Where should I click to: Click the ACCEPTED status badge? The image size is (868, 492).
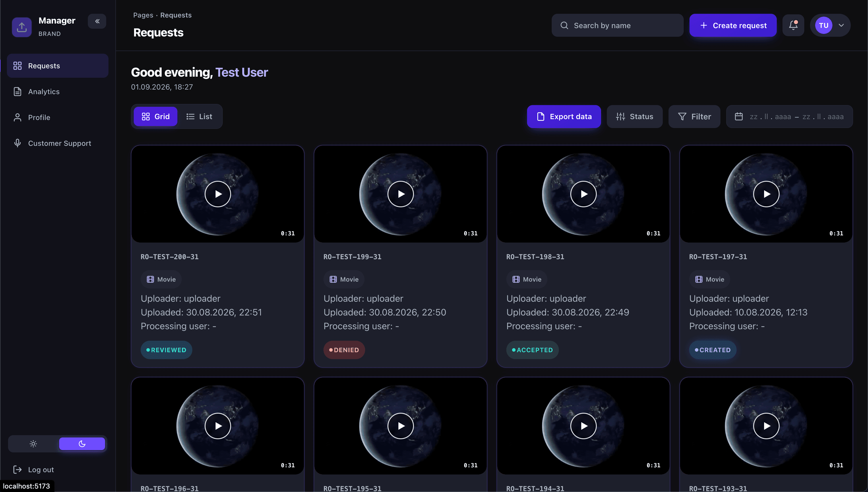coord(532,350)
